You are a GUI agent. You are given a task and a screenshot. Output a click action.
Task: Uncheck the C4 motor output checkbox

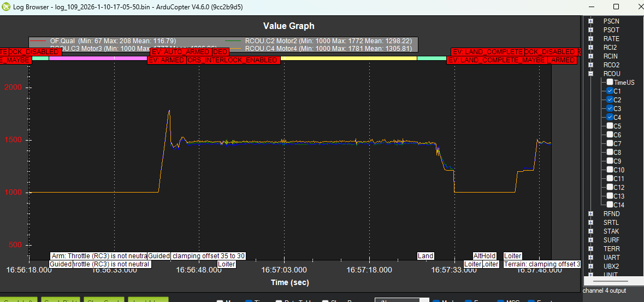click(610, 117)
